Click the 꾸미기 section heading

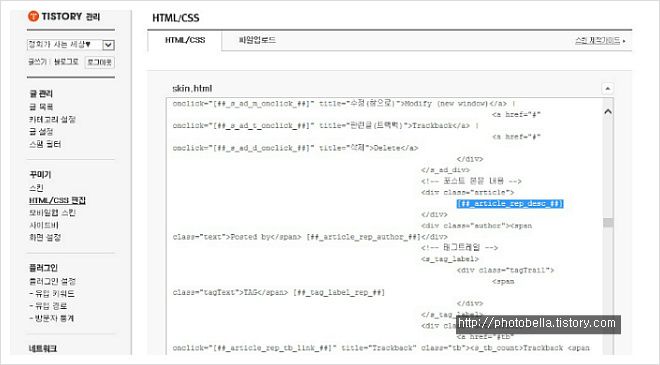(x=40, y=174)
